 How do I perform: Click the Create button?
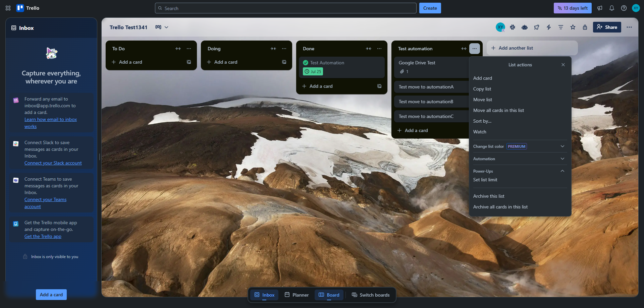[x=430, y=8]
